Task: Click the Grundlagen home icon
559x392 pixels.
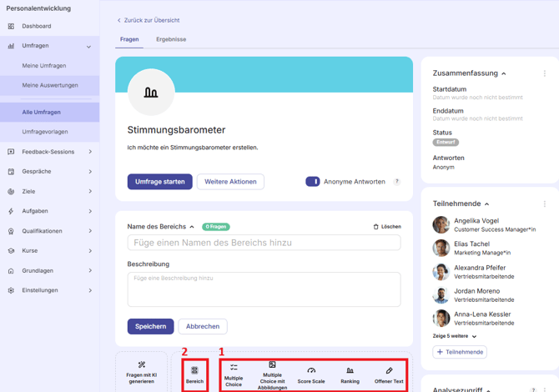Action: click(11, 271)
